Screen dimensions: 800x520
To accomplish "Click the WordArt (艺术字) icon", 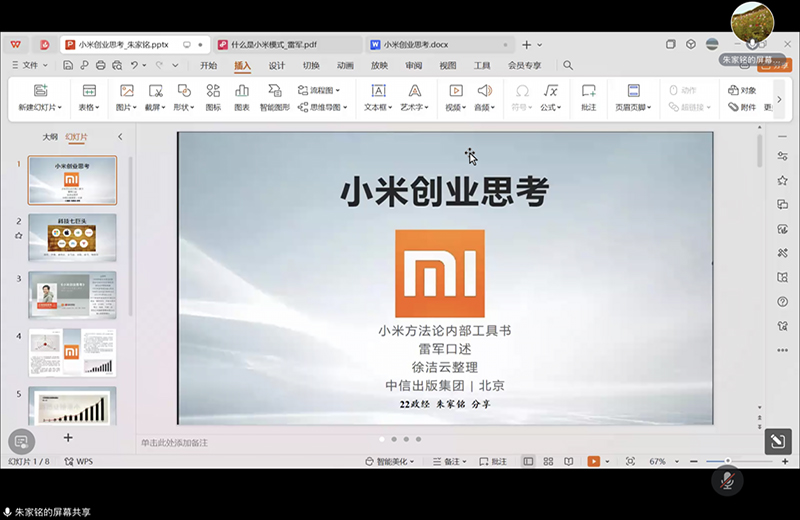I will point(414,91).
